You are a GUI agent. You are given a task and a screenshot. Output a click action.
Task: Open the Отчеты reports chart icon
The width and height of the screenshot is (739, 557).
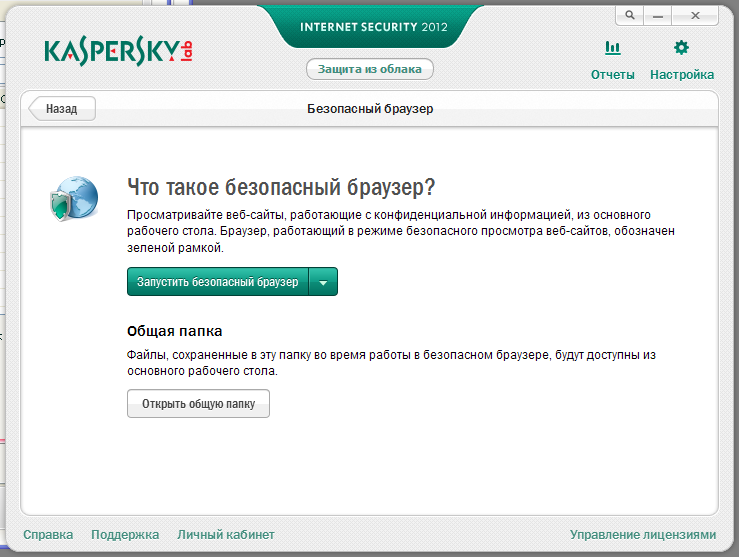pos(612,48)
